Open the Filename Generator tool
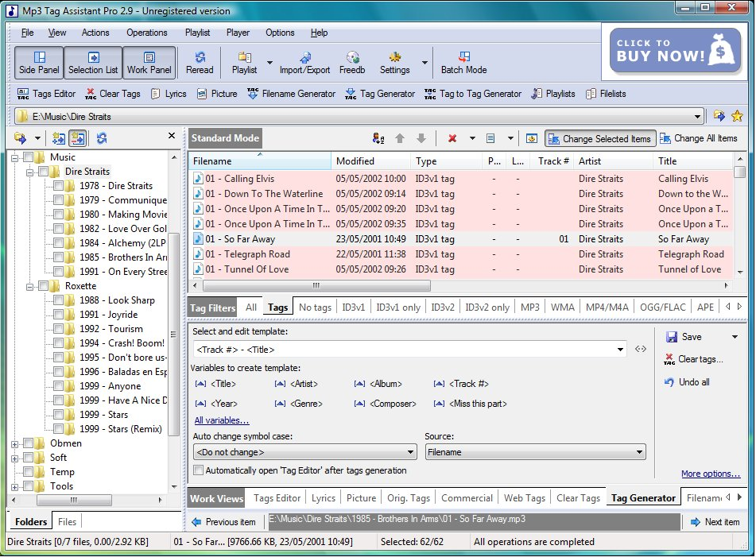This screenshot has height=557, width=756. coord(291,94)
